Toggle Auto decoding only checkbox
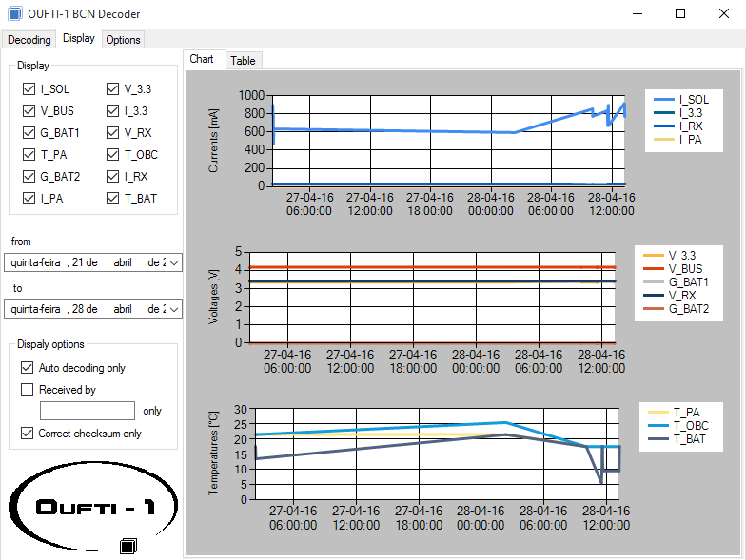The height and width of the screenshot is (560, 746). [28, 368]
